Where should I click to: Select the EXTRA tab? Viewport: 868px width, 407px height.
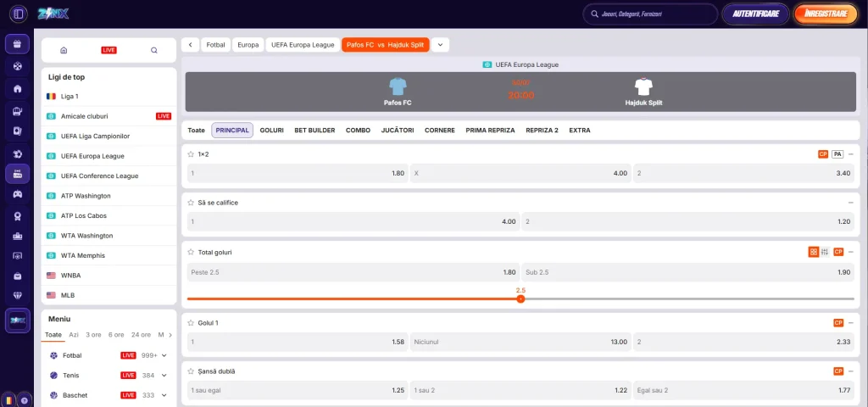(x=580, y=131)
